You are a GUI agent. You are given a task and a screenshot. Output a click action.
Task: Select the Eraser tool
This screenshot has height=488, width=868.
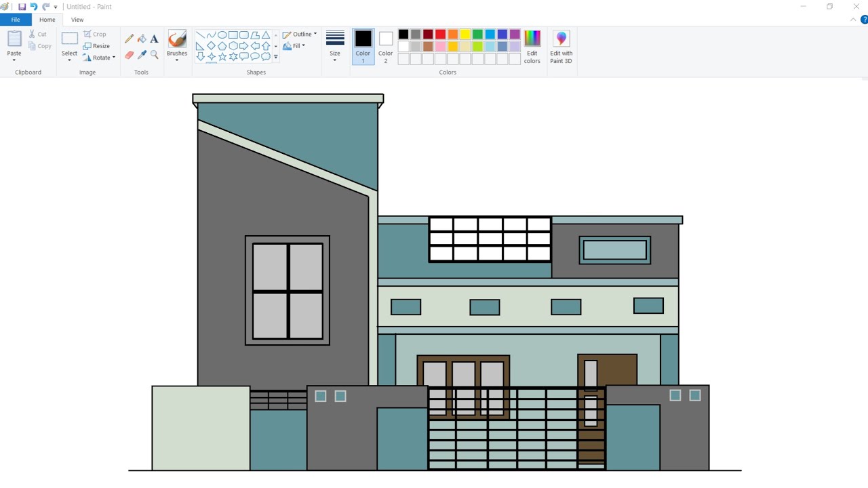click(129, 55)
